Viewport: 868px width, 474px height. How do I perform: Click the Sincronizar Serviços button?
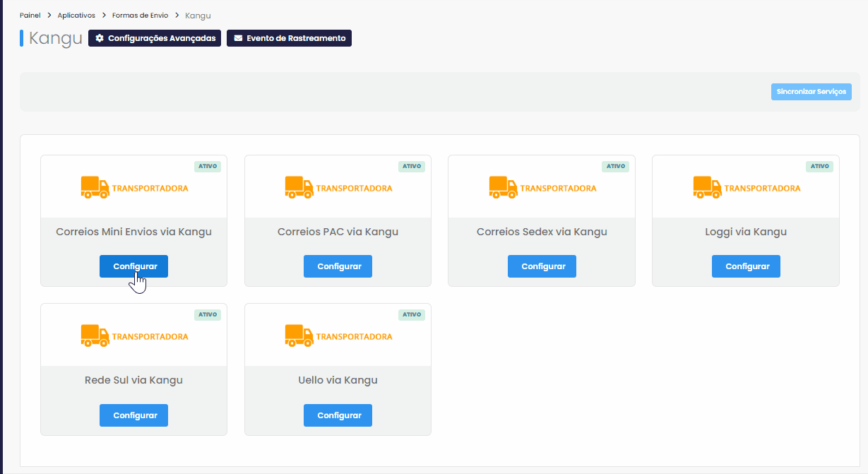tap(811, 92)
